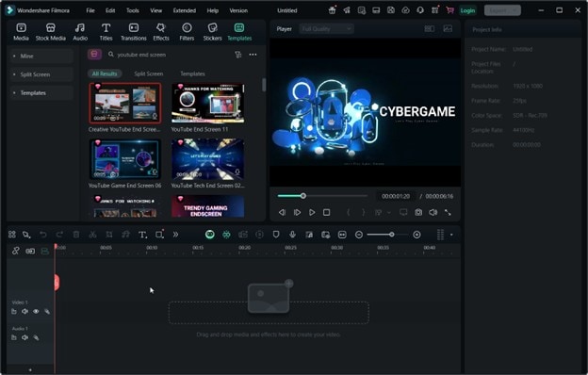Expand the Templates sidebar category
The width and height of the screenshot is (588, 375).
point(41,92)
